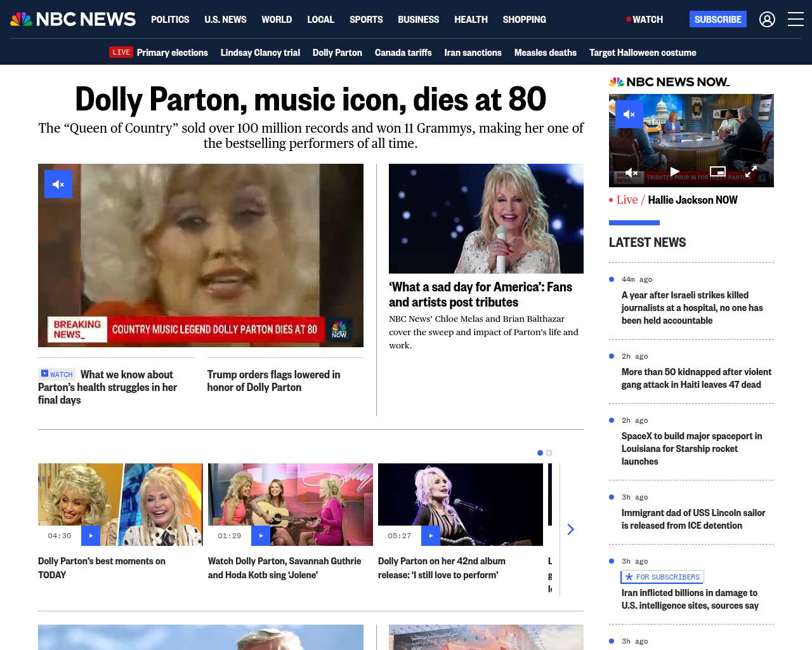Play the NBC News Now live stream
The width and height of the screenshot is (812, 650).
pyautogui.click(x=675, y=171)
